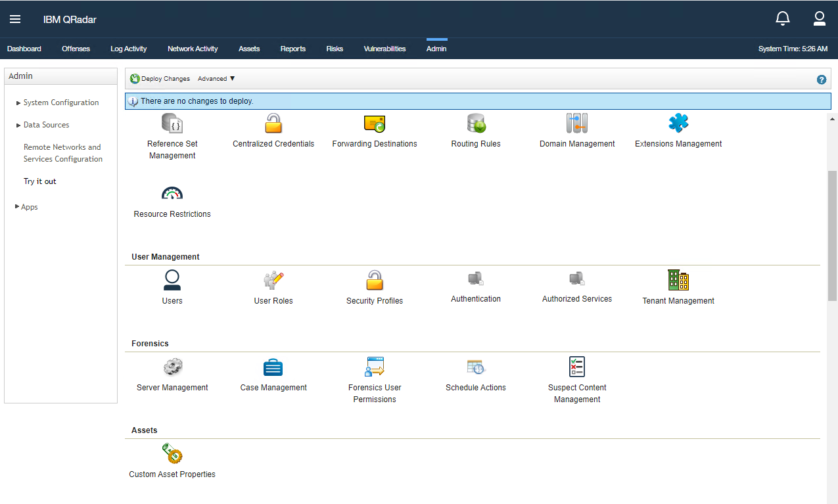Open Domain Management icon
Screen dimensions: 838x504
tap(577, 123)
